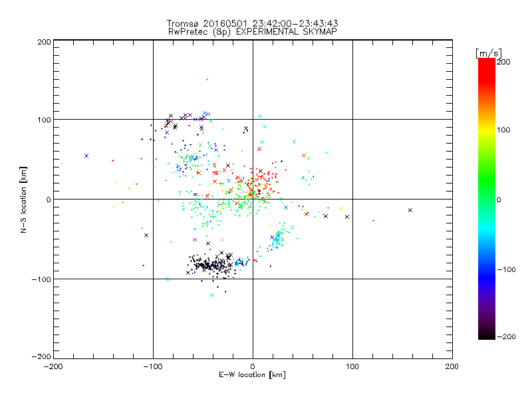Screen dimensions: 532x399
Task: Select the cyan X on the -100 km gridline
Action: point(168,279)
